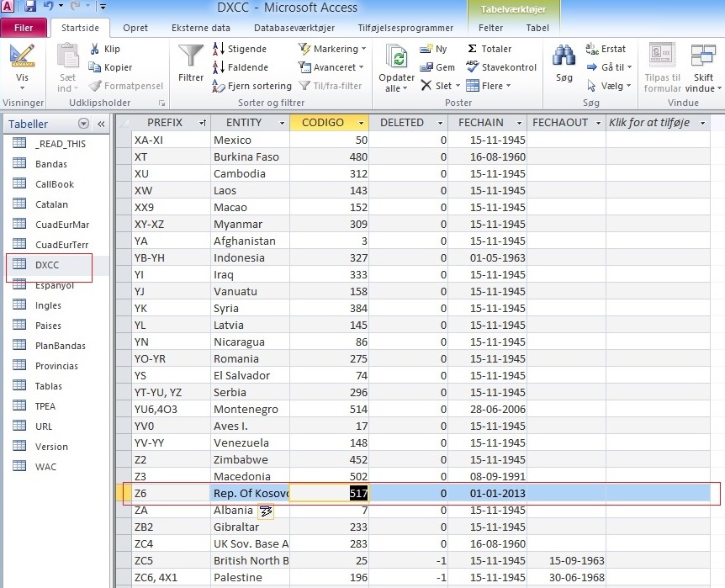Image resolution: width=725 pixels, height=588 pixels.
Task: Open the ENTITY column filter arrow
Action: pos(282,123)
